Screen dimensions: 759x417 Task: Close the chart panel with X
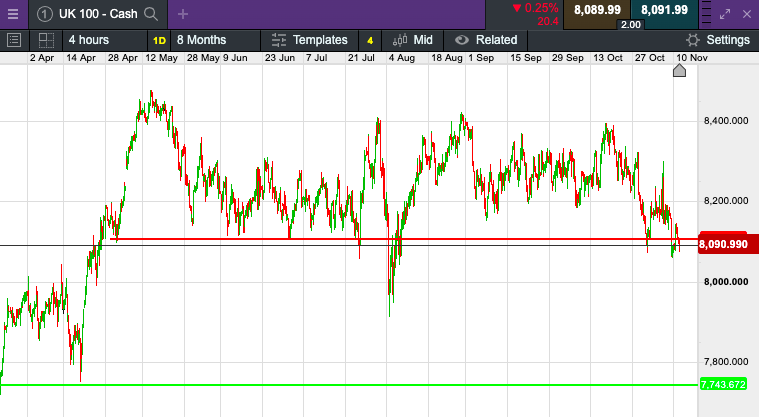[x=747, y=15]
